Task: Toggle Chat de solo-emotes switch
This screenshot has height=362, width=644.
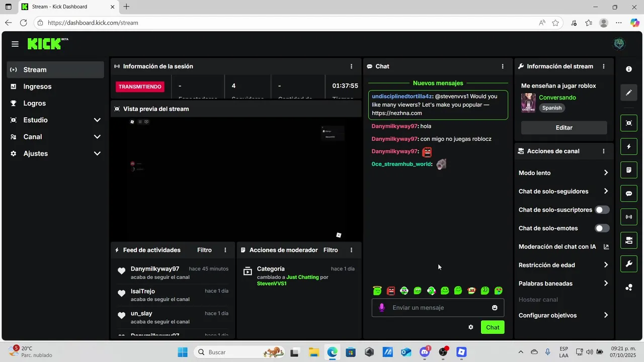Action: pyautogui.click(x=602, y=228)
